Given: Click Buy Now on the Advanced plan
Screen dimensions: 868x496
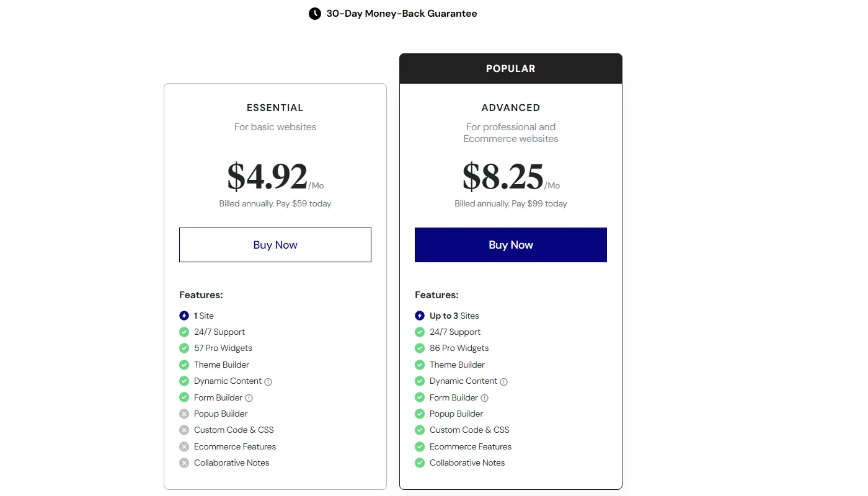Looking at the screenshot, I should (x=510, y=244).
